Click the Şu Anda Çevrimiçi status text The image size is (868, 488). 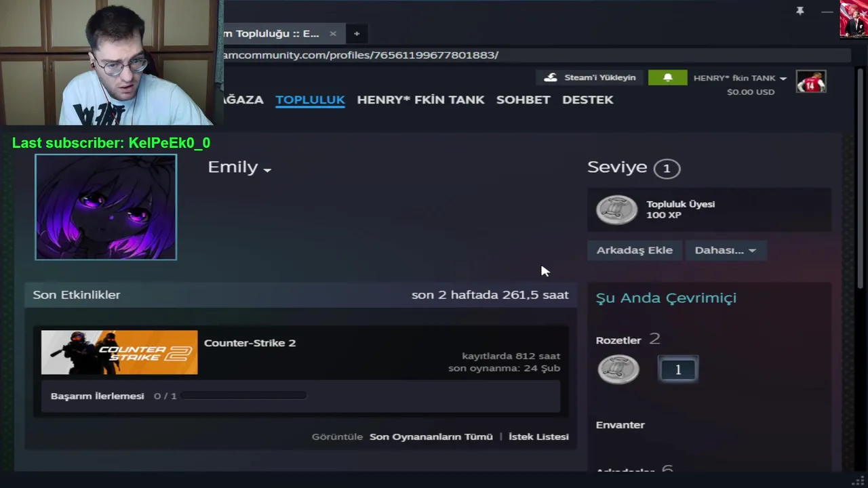666,298
